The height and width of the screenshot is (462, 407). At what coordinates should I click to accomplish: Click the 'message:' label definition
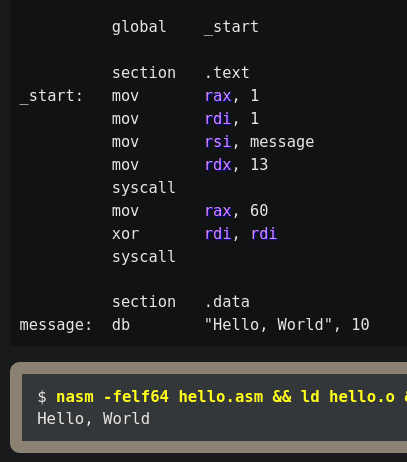point(55,325)
